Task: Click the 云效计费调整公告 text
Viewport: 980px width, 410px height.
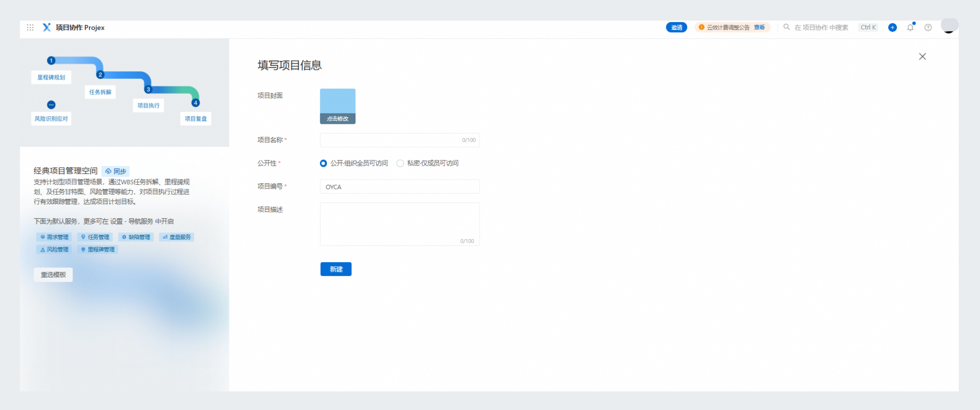Action: coord(728,27)
